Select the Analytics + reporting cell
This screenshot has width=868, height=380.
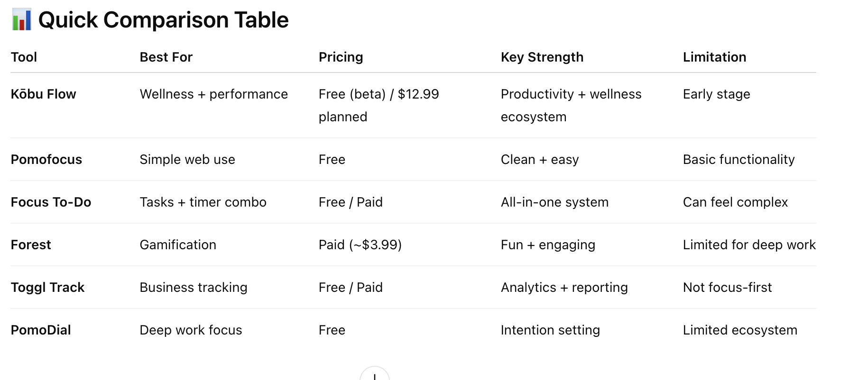564,288
